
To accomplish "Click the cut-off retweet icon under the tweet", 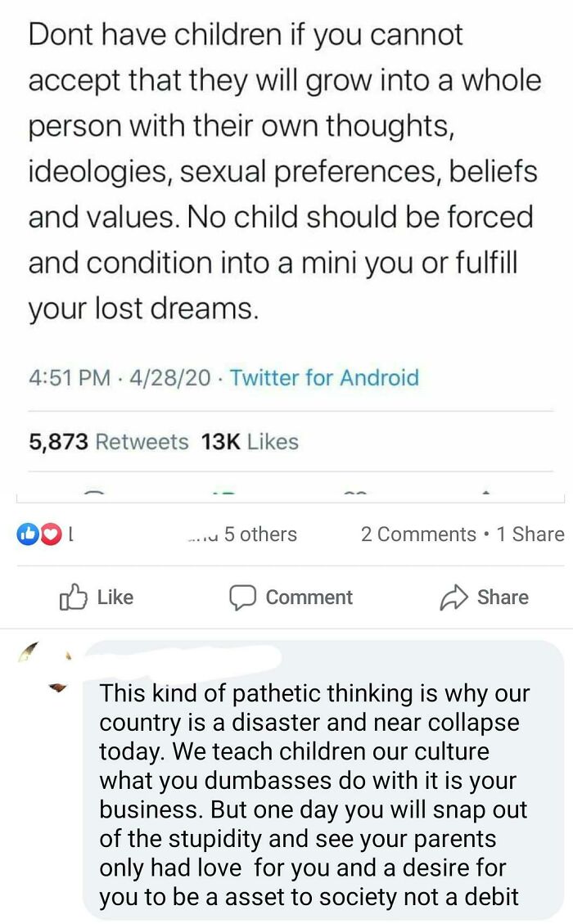I will 225,492.
